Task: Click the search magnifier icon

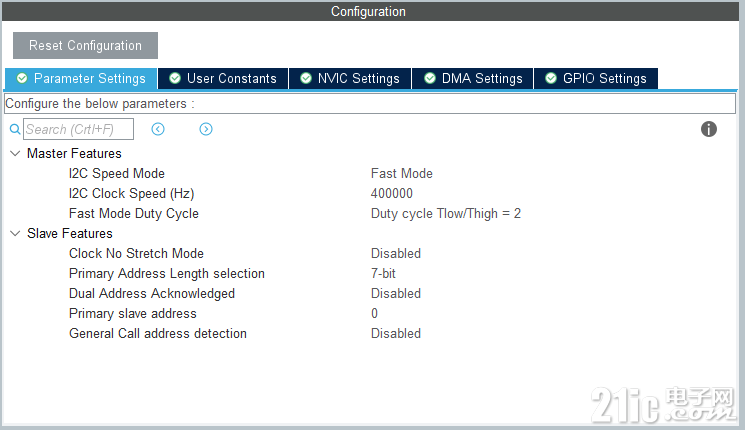Action: pyautogui.click(x=15, y=129)
